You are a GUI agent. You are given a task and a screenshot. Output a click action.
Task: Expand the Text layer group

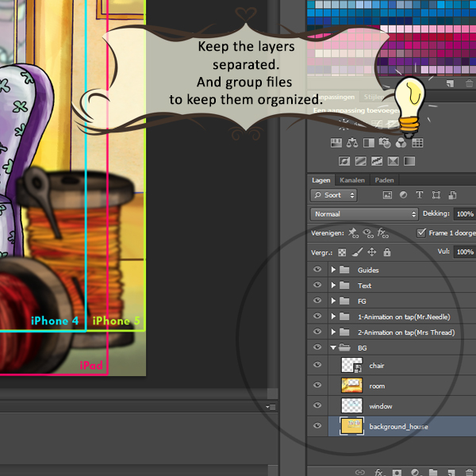pyautogui.click(x=333, y=286)
